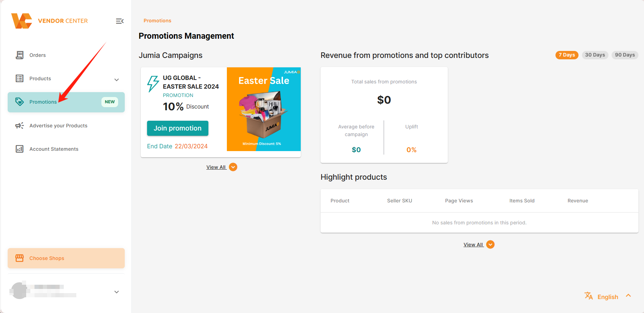Viewport: 644px width, 313px height.
Task: Click the Join promotion button
Action: coord(178,128)
